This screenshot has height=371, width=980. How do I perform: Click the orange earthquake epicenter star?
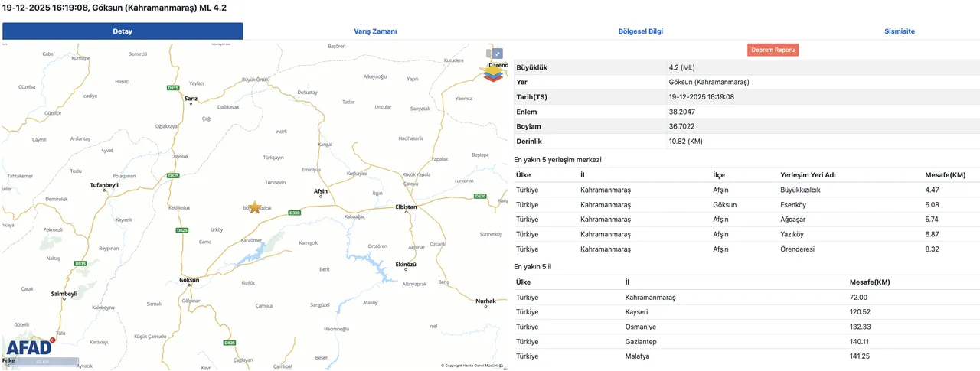click(x=255, y=207)
